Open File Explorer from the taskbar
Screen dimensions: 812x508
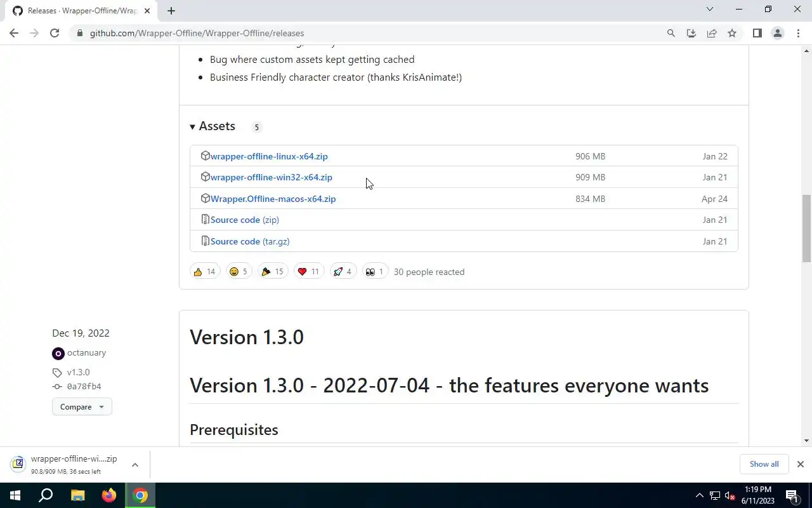(77, 495)
